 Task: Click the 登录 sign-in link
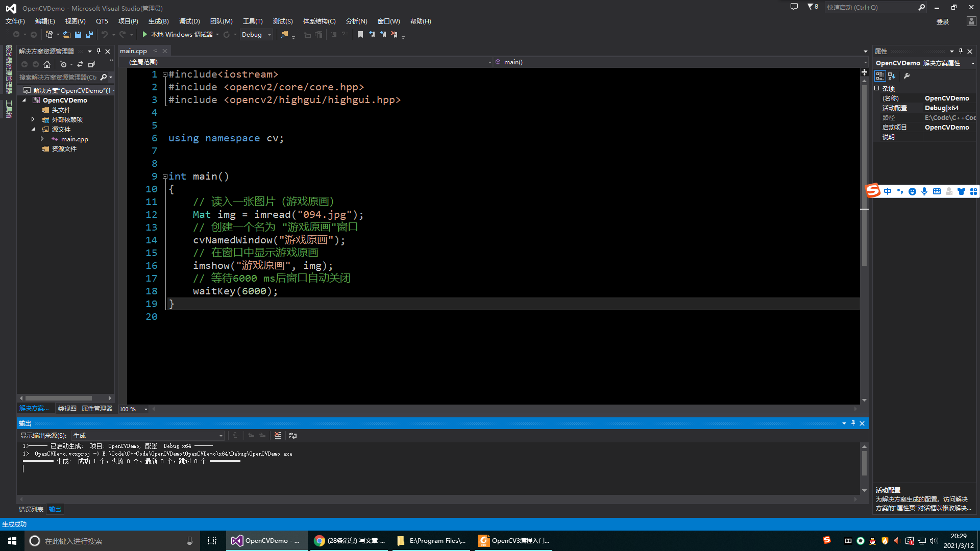[942, 21]
